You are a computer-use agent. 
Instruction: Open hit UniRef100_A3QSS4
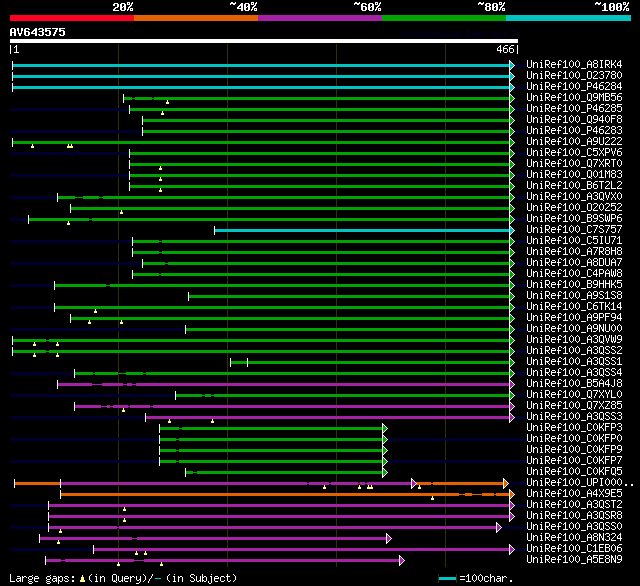click(574, 373)
